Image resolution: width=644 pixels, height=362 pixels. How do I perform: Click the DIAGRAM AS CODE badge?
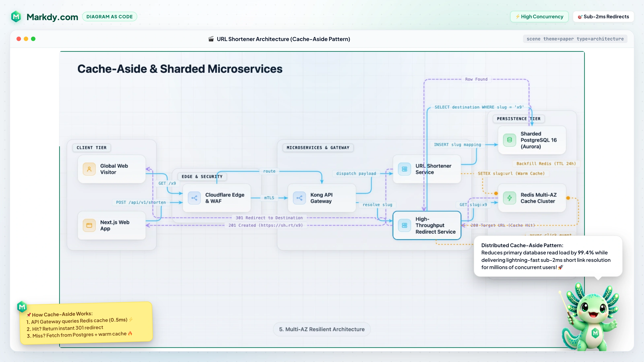point(109,17)
